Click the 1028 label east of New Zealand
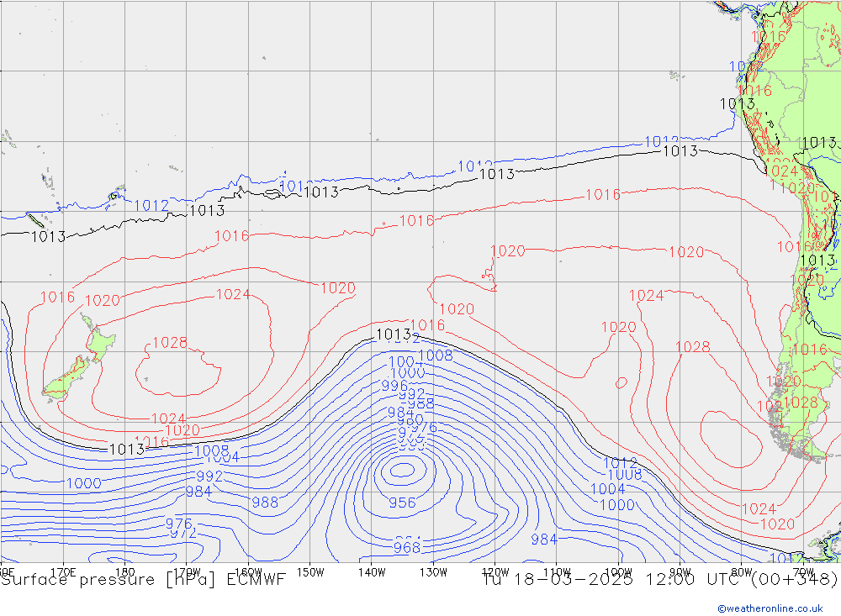This screenshot has width=841, height=616. [x=169, y=343]
